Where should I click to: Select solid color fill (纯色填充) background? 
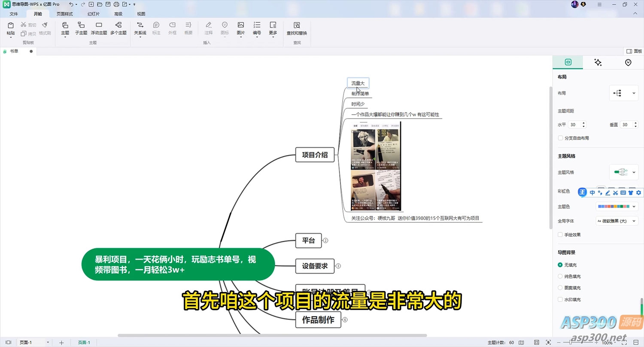(x=560, y=277)
